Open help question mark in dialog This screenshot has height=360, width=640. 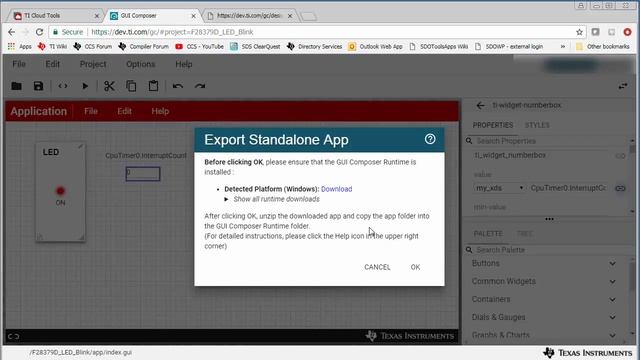coord(430,139)
